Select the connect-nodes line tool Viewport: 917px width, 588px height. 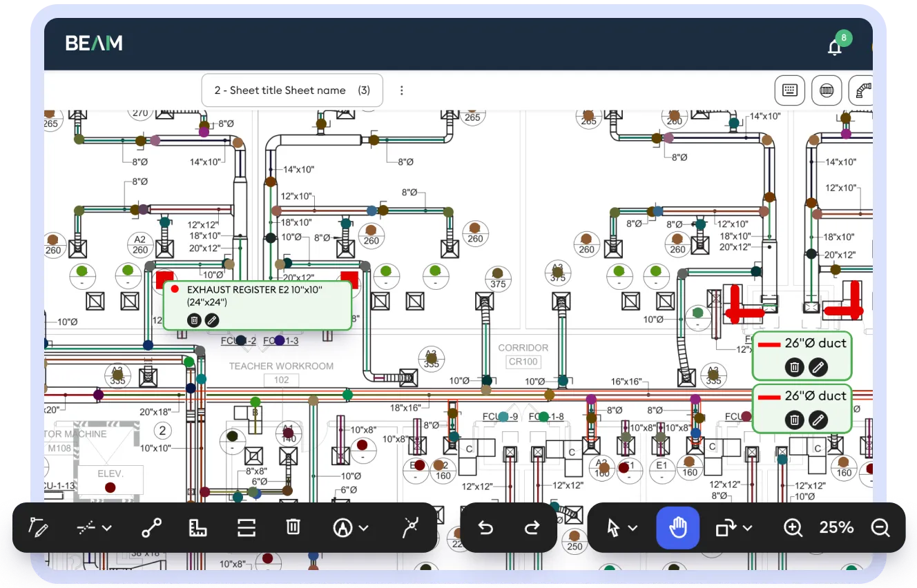pyautogui.click(x=151, y=528)
